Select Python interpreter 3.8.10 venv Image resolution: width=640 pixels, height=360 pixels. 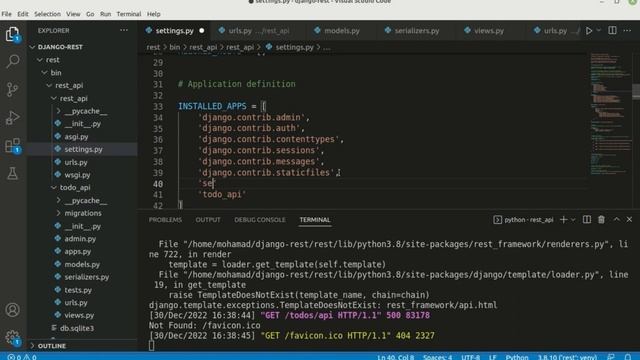[x=567, y=357]
